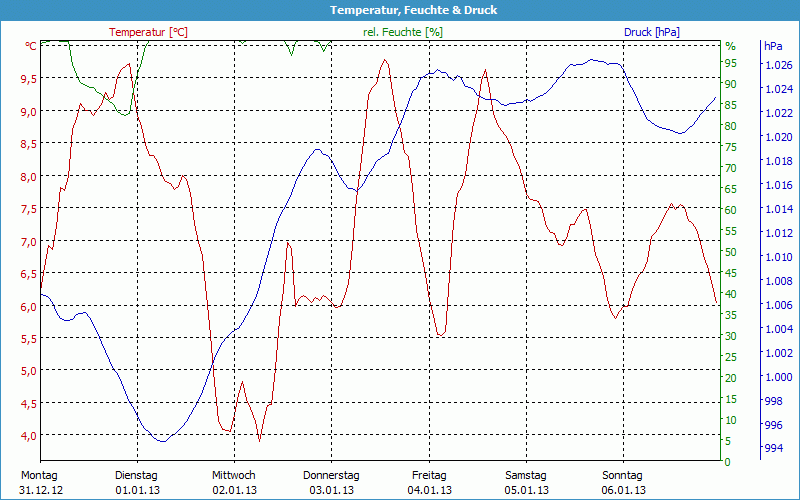Image resolution: width=800 pixels, height=500 pixels.
Task: Click the green '60' humidity axis value
Action: [x=731, y=210]
